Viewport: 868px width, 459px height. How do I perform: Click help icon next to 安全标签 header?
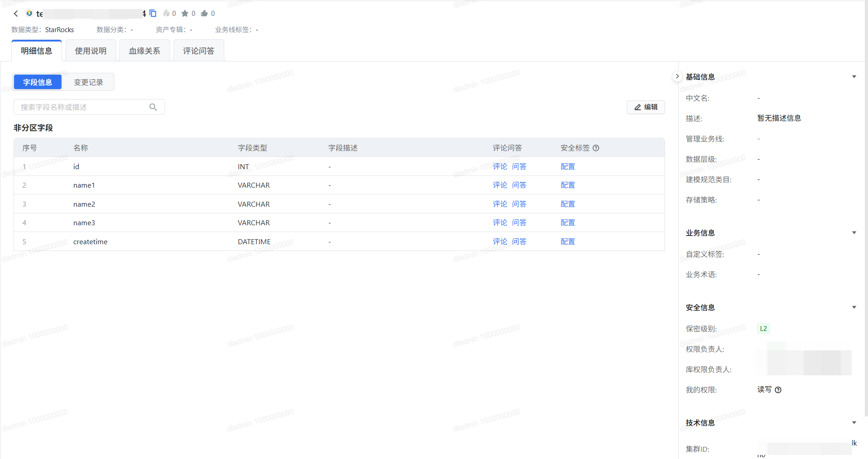tap(596, 148)
